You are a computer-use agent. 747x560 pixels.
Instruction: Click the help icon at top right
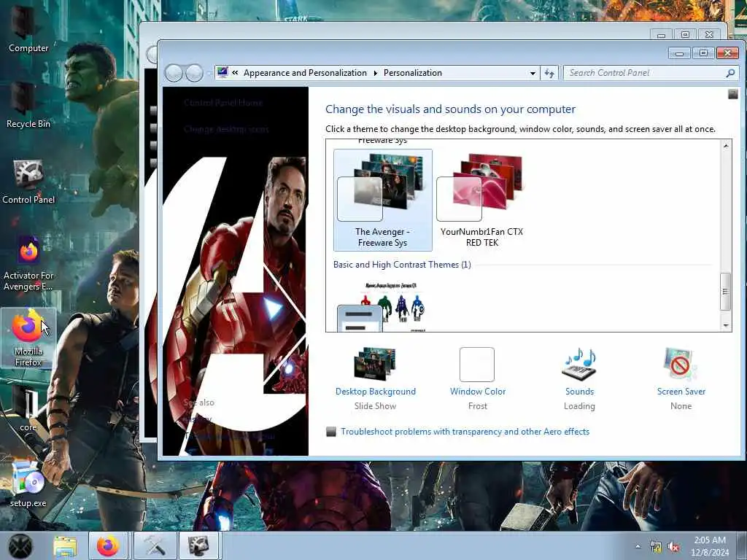733,94
